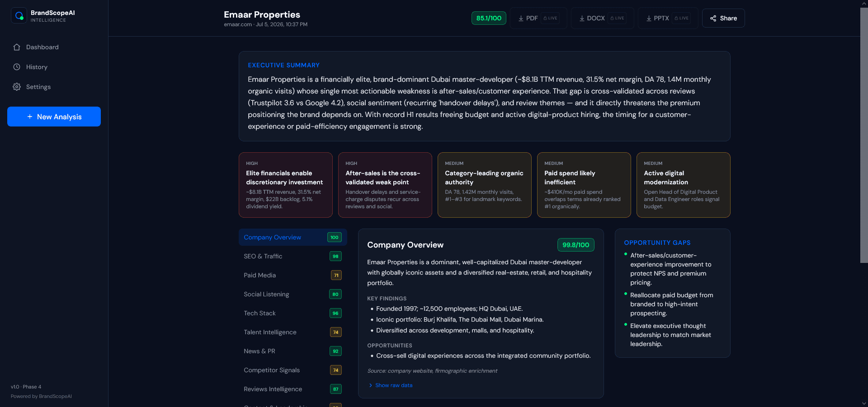Click the scrollbar up arrow
The height and width of the screenshot is (407, 868).
pyautogui.click(x=864, y=3)
